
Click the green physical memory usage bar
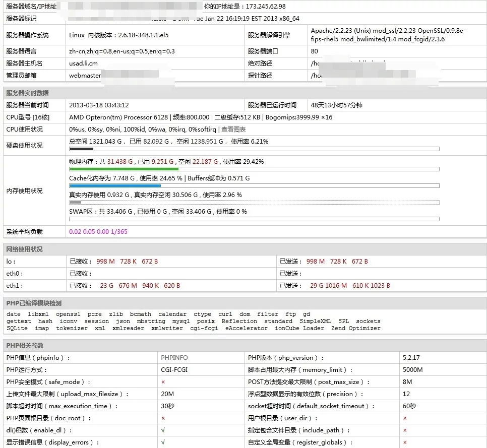pyautogui.click(x=254, y=169)
